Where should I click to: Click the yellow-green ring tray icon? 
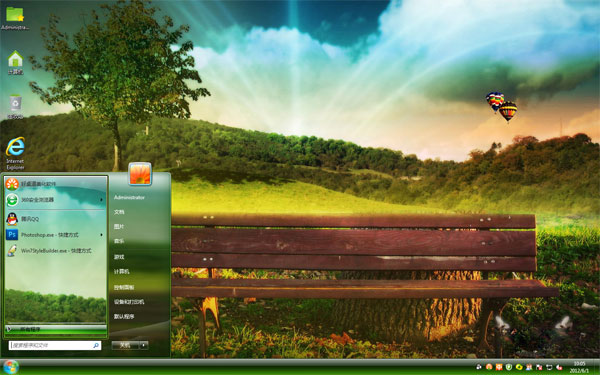(519, 367)
